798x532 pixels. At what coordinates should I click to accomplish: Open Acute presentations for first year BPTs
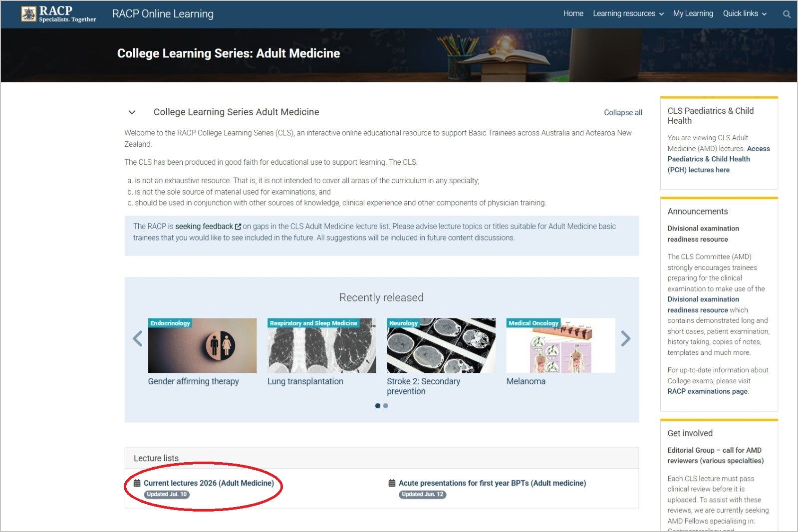point(492,483)
